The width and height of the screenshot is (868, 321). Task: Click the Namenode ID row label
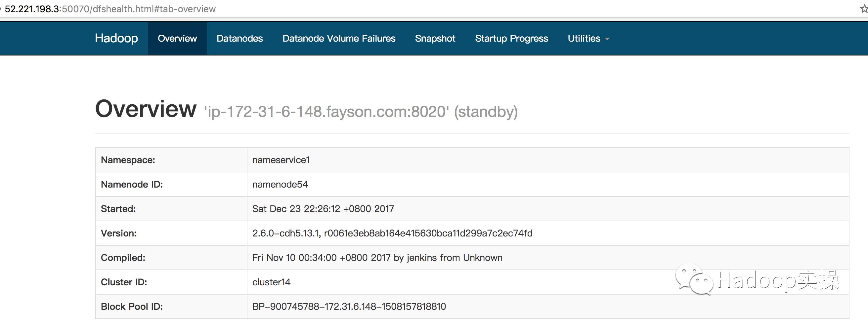pos(132,184)
